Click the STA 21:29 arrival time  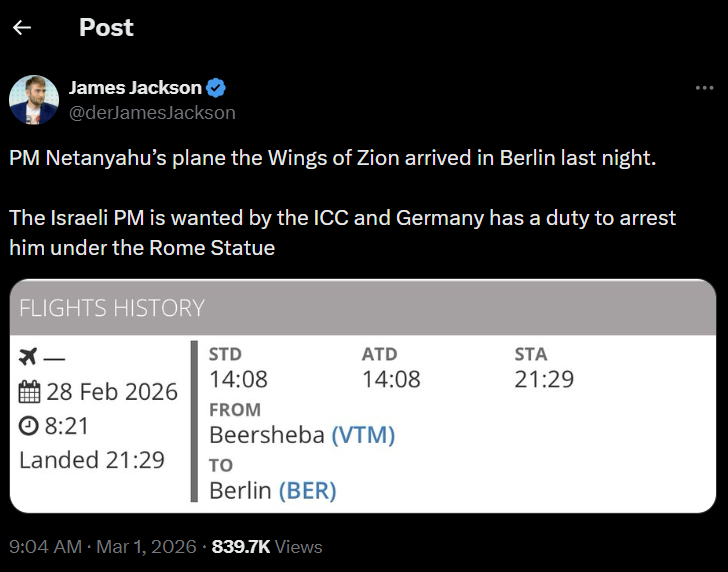(544, 379)
